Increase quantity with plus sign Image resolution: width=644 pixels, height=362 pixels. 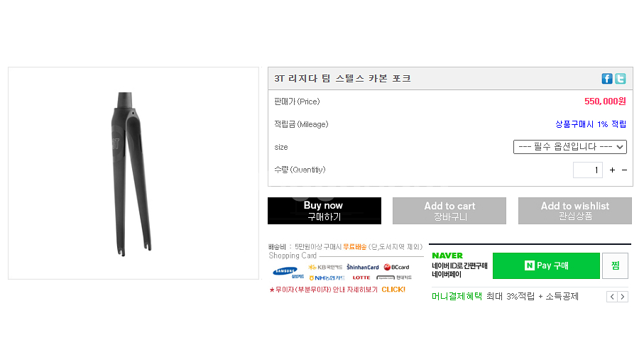[612, 170]
